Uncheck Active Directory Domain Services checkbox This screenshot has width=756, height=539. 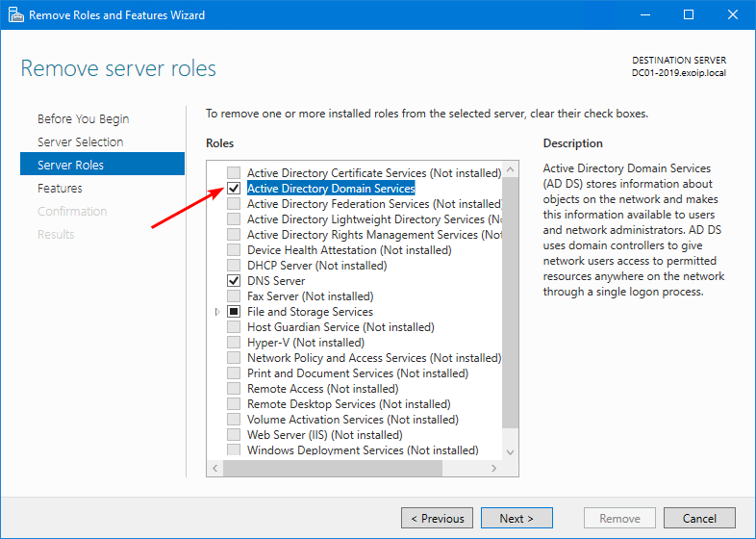(x=234, y=189)
